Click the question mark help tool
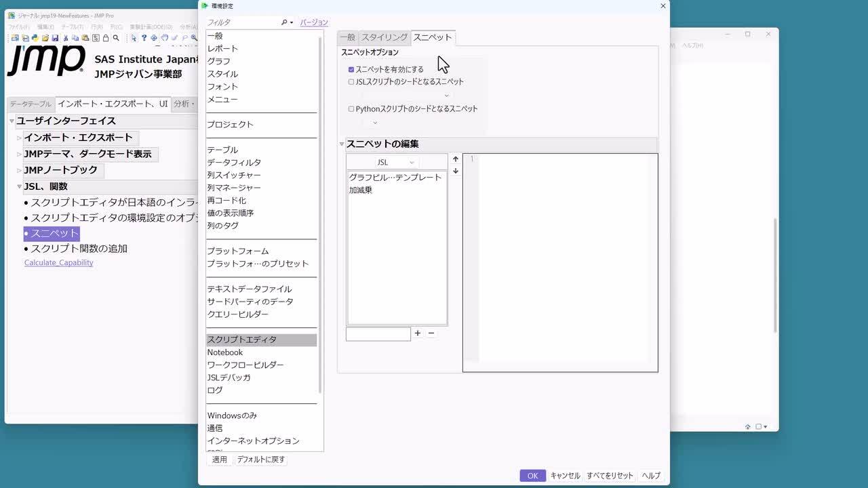Image resolution: width=868 pixels, height=488 pixels. [144, 38]
